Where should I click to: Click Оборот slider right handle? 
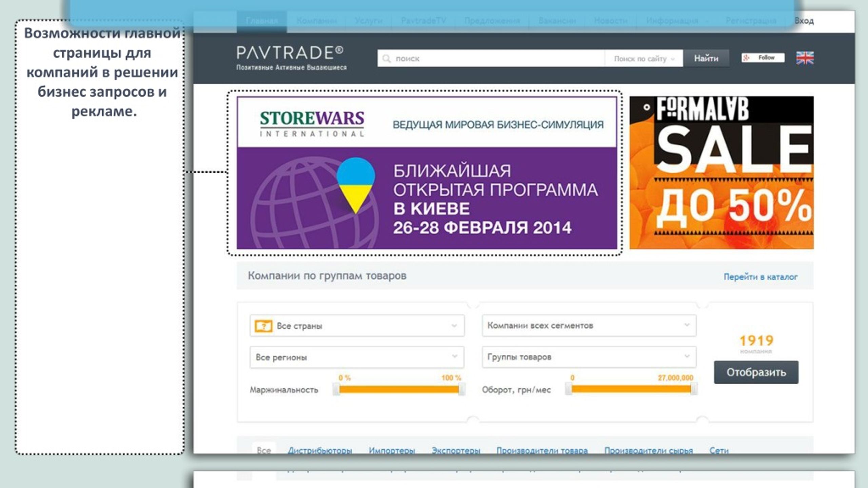[x=694, y=389]
